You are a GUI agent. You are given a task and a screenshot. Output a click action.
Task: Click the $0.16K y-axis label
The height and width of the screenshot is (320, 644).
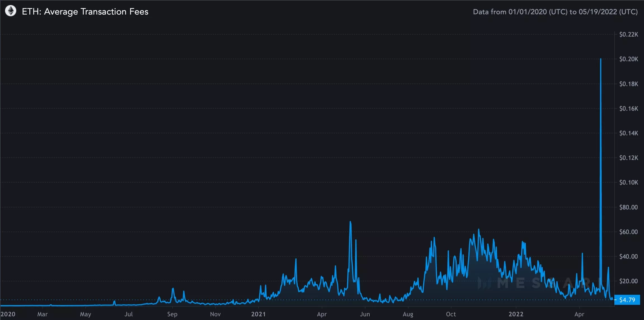(629, 109)
